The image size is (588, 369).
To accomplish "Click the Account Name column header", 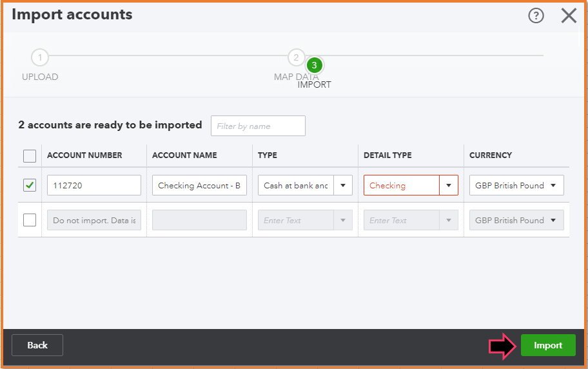I will [184, 155].
